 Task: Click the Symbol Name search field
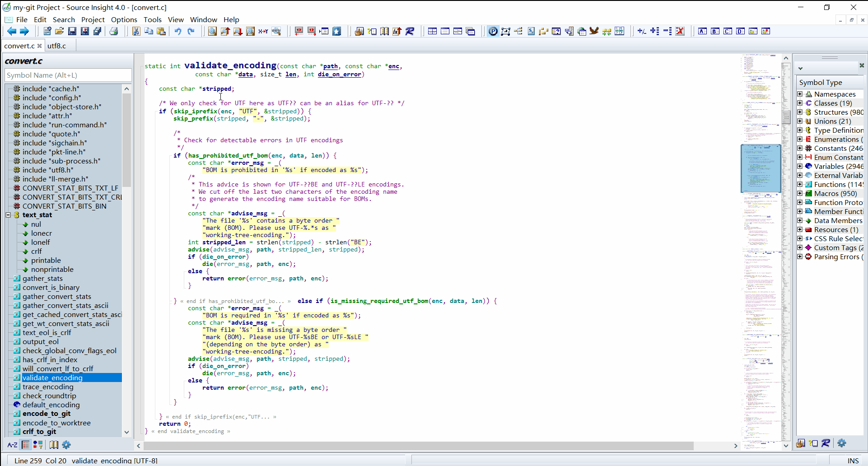coord(68,75)
